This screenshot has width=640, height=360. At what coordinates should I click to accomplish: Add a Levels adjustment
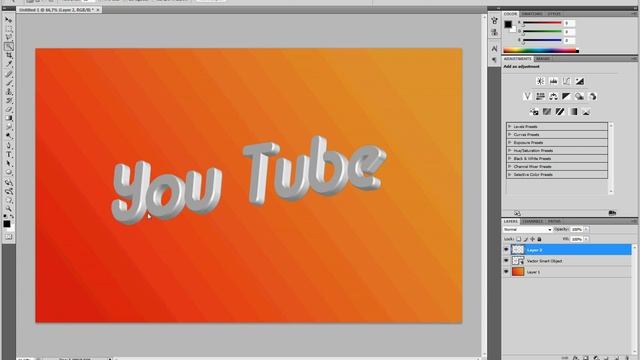click(x=553, y=81)
